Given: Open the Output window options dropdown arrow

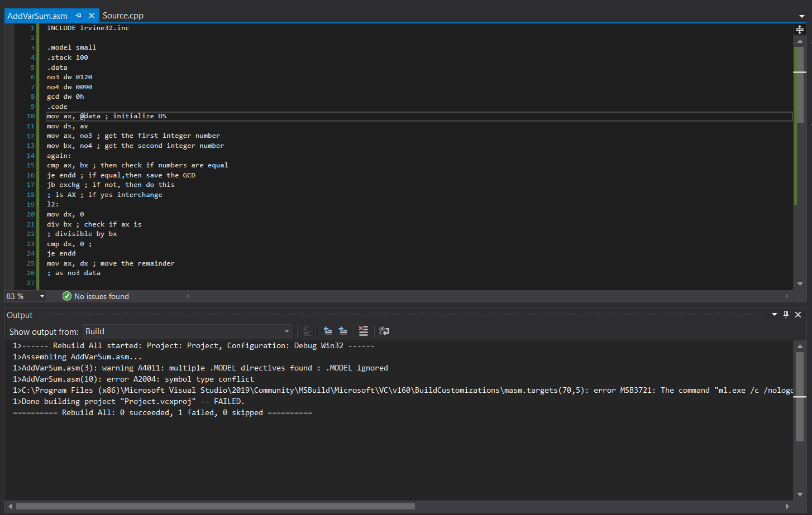Looking at the screenshot, I should pos(775,315).
